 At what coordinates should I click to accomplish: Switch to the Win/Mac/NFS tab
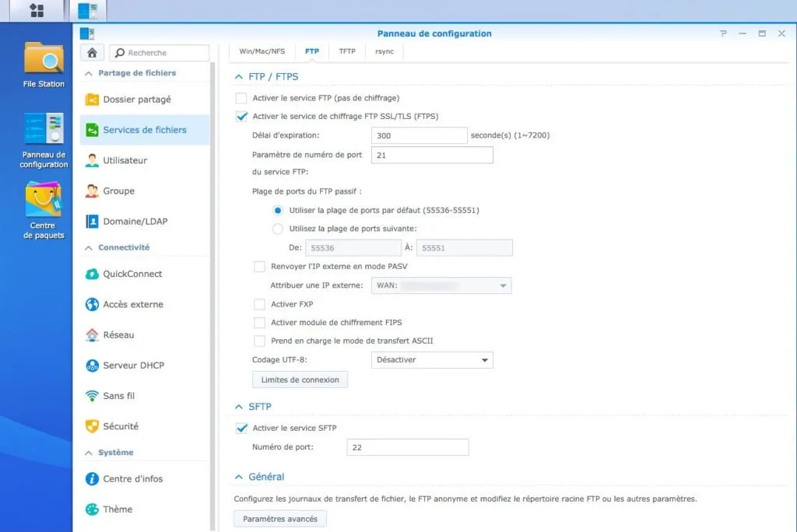point(262,51)
